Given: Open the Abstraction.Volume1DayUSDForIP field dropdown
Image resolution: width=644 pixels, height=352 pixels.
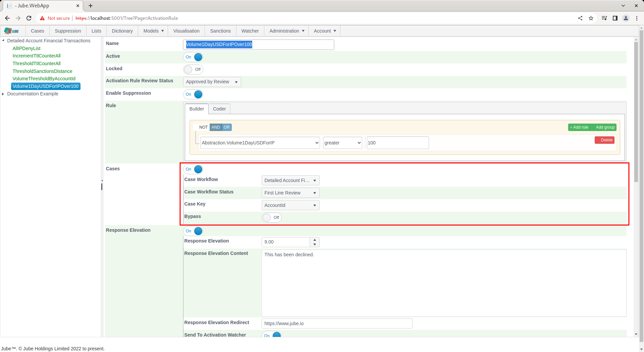Looking at the screenshot, I should (260, 143).
